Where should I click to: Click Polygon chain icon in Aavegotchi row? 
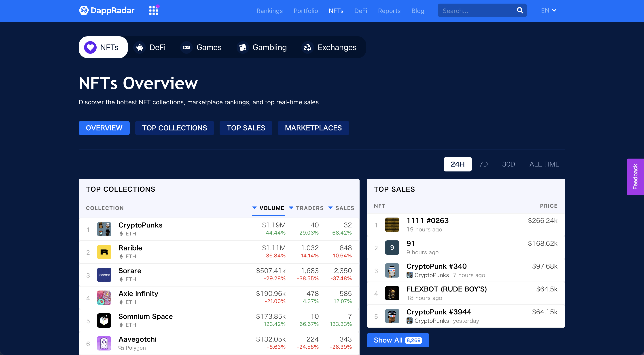click(x=121, y=348)
